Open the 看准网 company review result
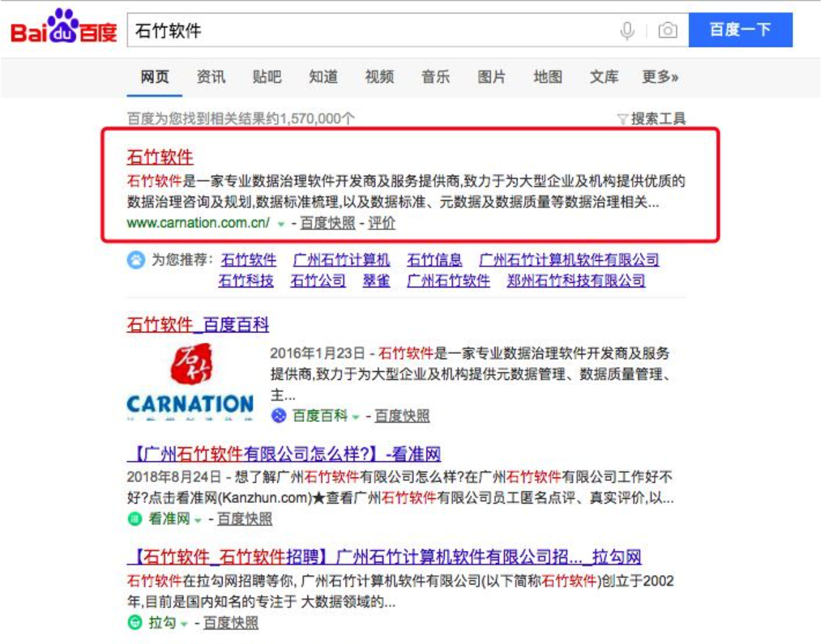 point(284,455)
